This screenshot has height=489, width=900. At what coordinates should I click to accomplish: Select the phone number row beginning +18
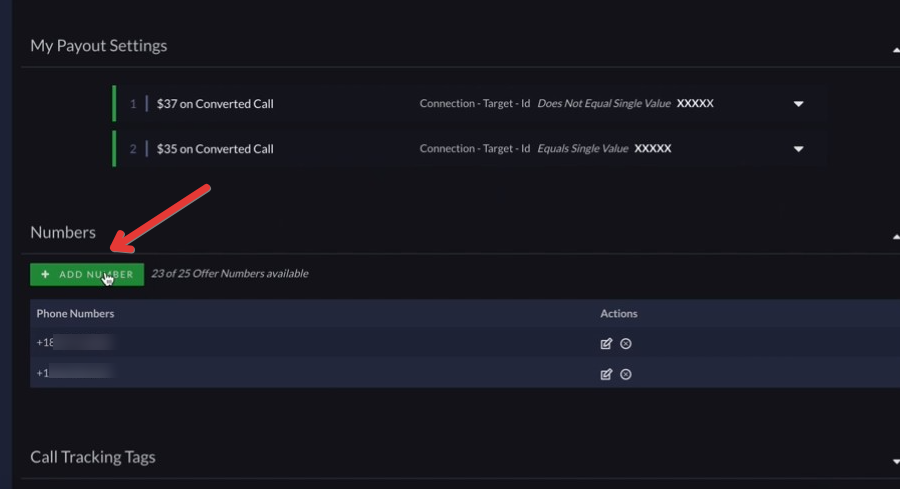[x=465, y=343]
